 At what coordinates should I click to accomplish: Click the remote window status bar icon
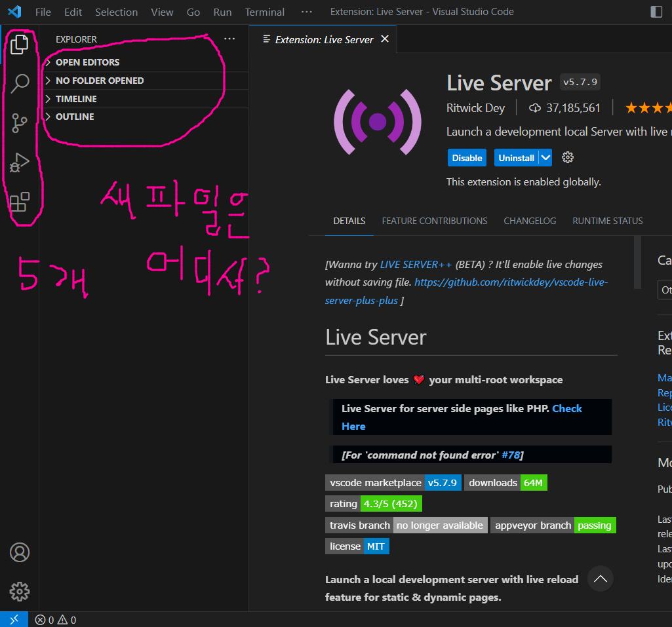[x=14, y=619]
